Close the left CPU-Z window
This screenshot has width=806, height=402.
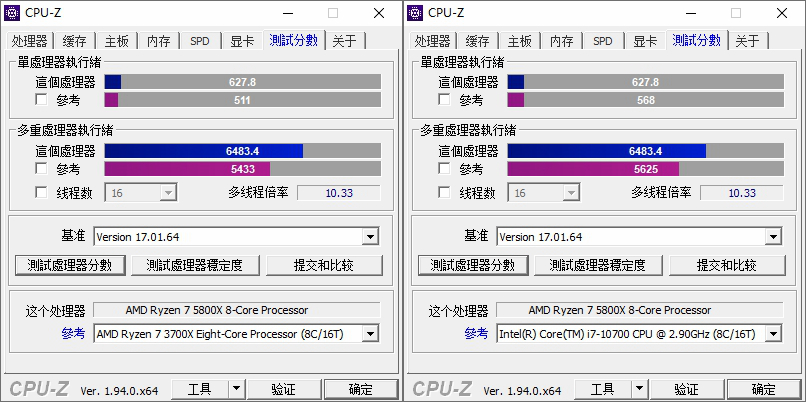[379, 13]
